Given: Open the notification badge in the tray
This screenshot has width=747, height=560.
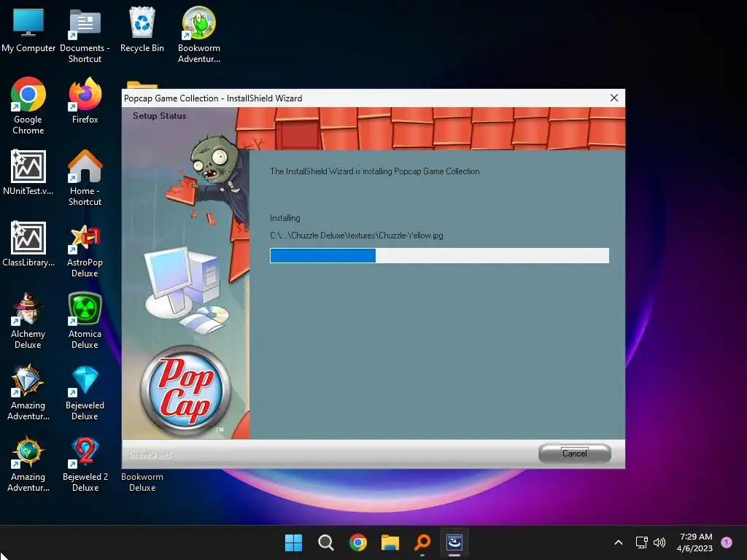Looking at the screenshot, I should (x=727, y=542).
